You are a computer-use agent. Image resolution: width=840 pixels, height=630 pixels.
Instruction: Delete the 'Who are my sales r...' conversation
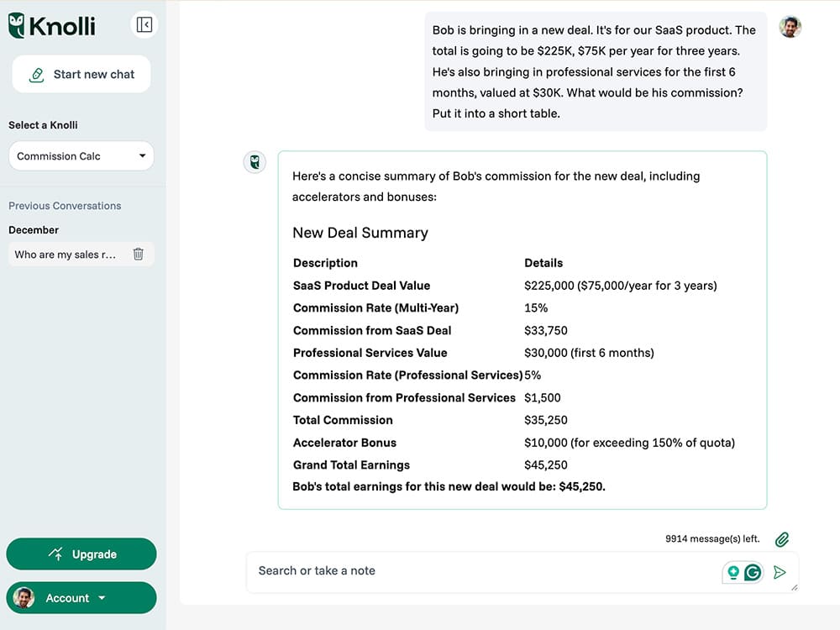click(139, 254)
